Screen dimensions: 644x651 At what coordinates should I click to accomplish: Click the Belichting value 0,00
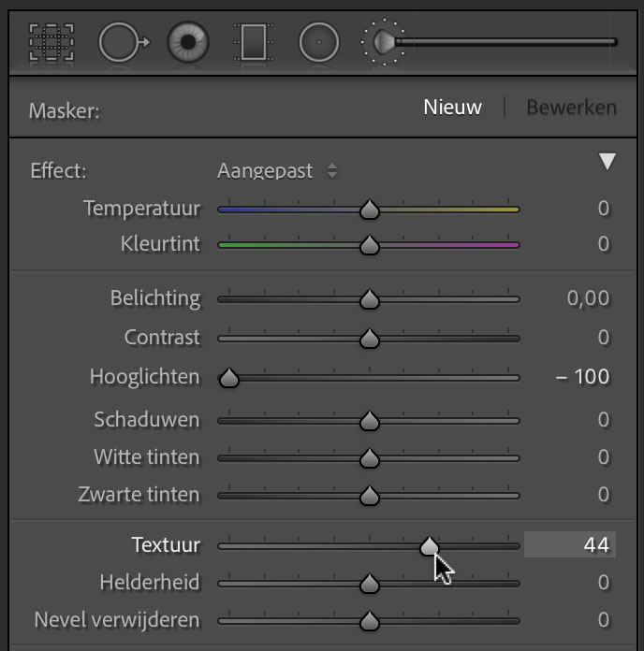[588, 298]
